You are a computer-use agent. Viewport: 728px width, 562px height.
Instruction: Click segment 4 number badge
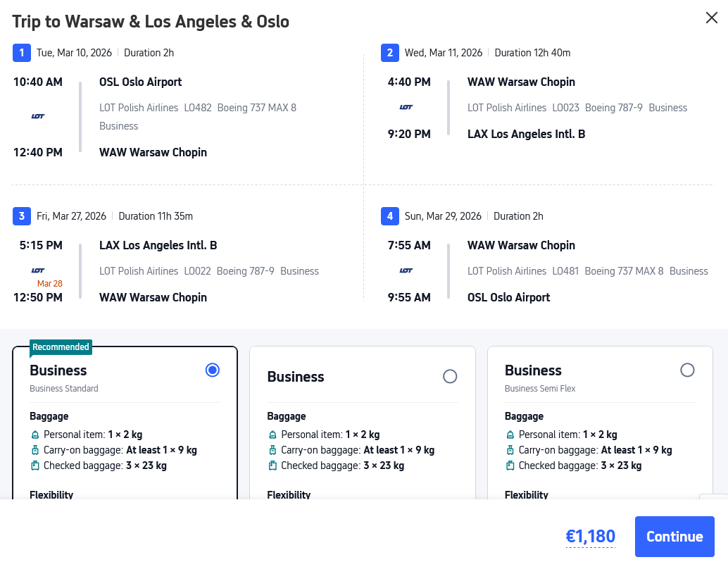coord(389,216)
